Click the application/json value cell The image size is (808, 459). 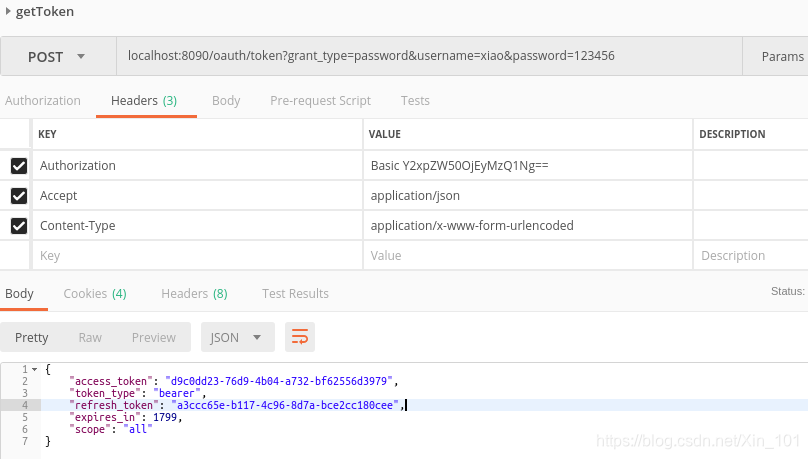point(528,195)
